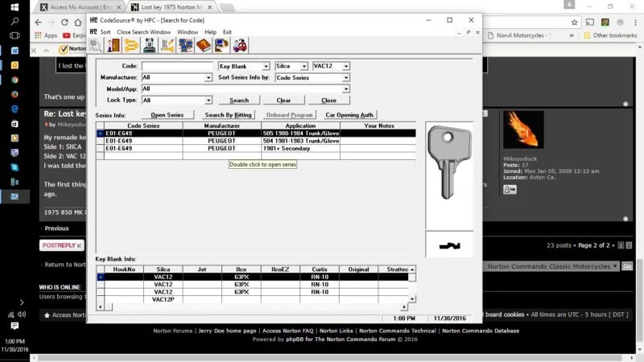Open the Sort menu

click(105, 32)
